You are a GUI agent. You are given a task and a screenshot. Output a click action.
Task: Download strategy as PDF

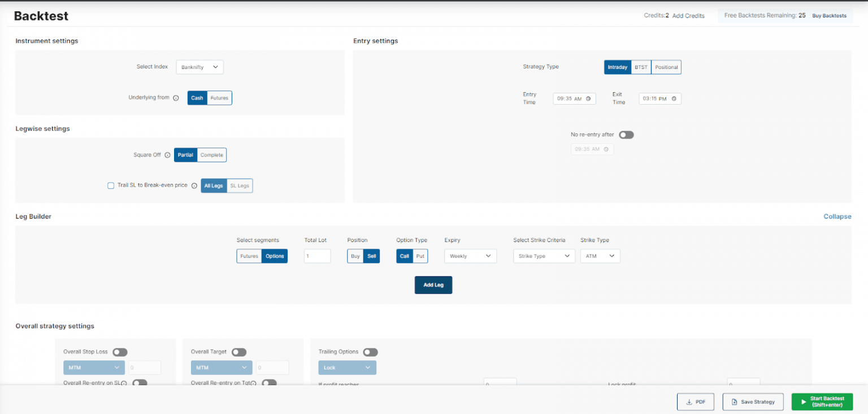[x=695, y=402]
